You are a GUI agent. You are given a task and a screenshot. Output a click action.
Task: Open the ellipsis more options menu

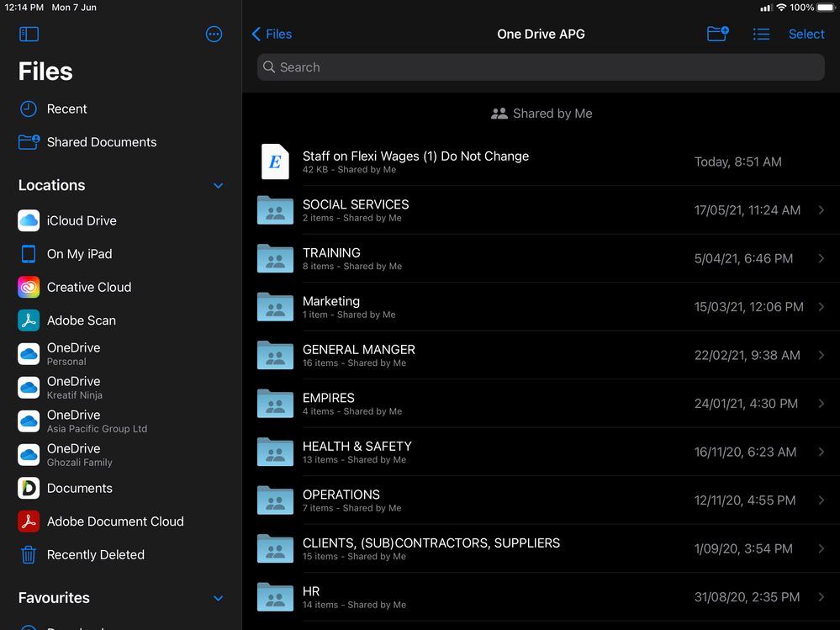(x=214, y=34)
